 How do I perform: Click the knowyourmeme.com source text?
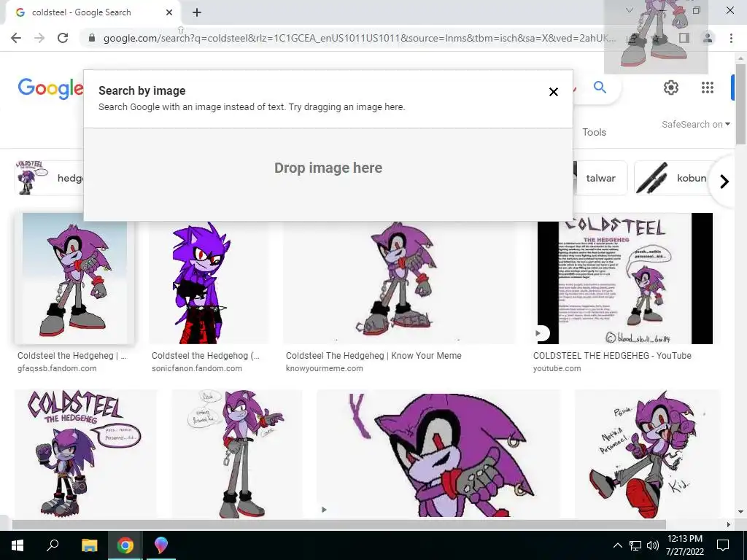click(x=325, y=368)
